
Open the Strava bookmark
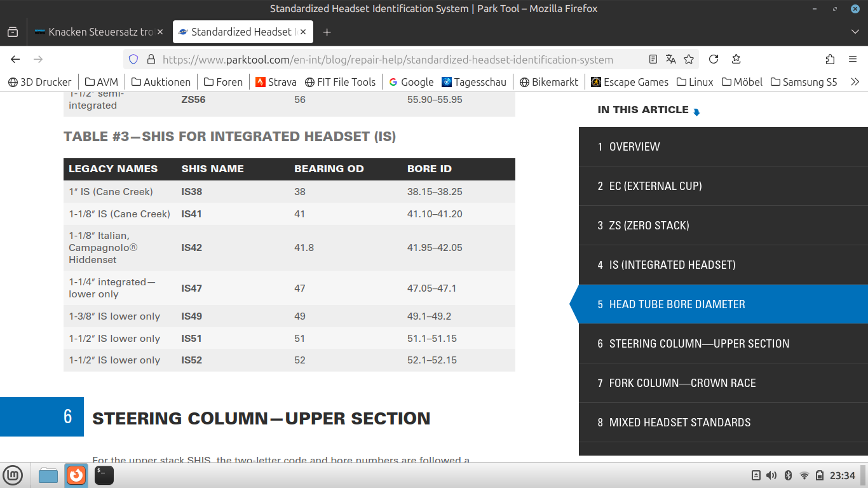(x=276, y=82)
